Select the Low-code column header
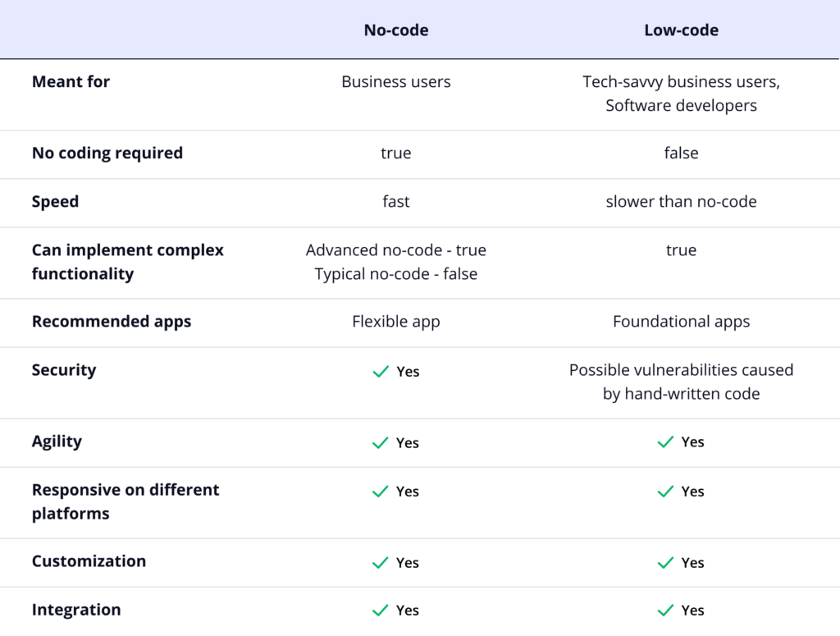This screenshot has width=840, height=636. point(681,30)
